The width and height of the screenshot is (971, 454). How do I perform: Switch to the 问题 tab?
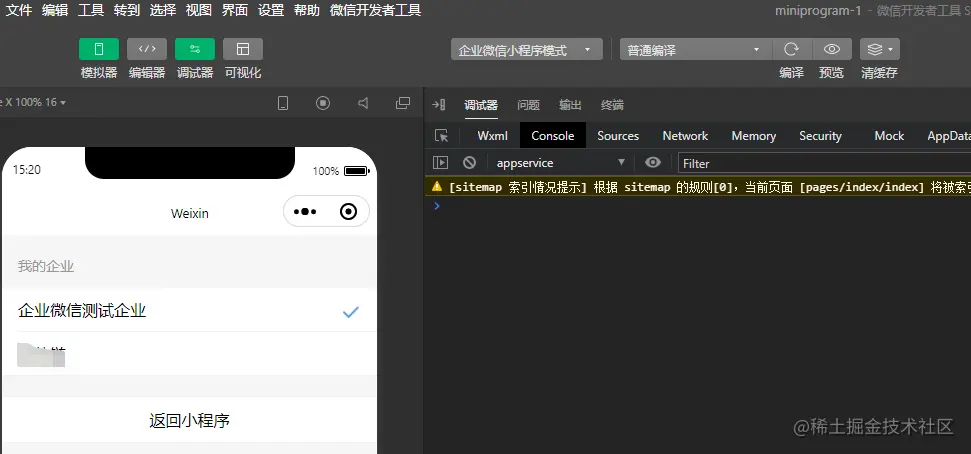pyautogui.click(x=528, y=105)
